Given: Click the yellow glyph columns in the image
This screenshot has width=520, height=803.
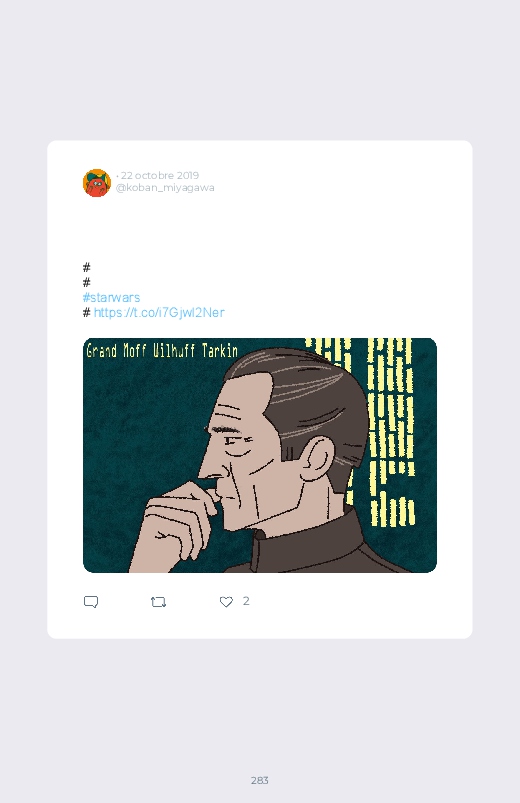Looking at the screenshot, I should (x=390, y=431).
